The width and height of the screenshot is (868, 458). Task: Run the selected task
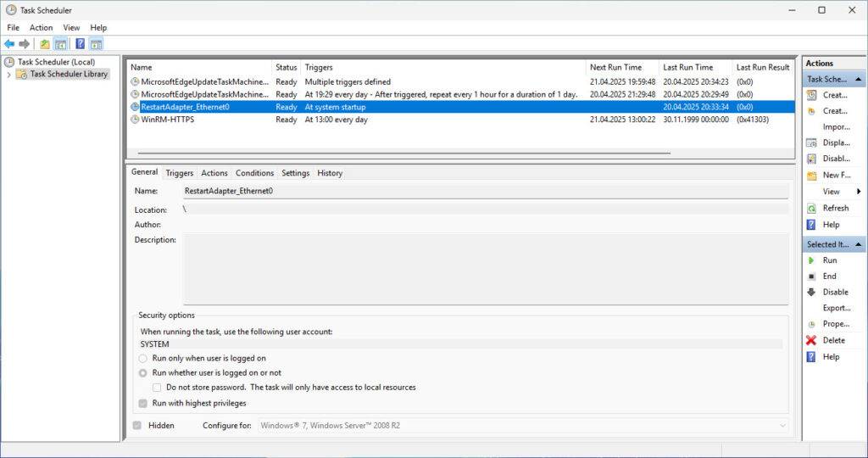829,260
